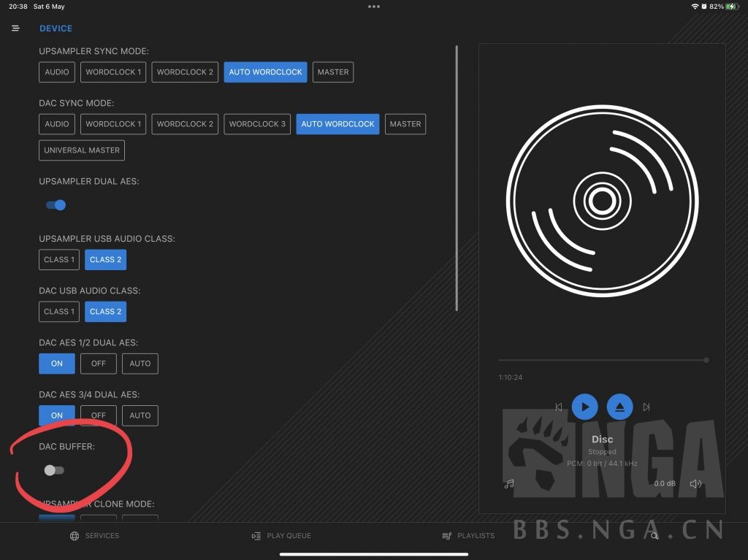Set DAC AES 1/2 Dual AES to OFF

(98, 363)
